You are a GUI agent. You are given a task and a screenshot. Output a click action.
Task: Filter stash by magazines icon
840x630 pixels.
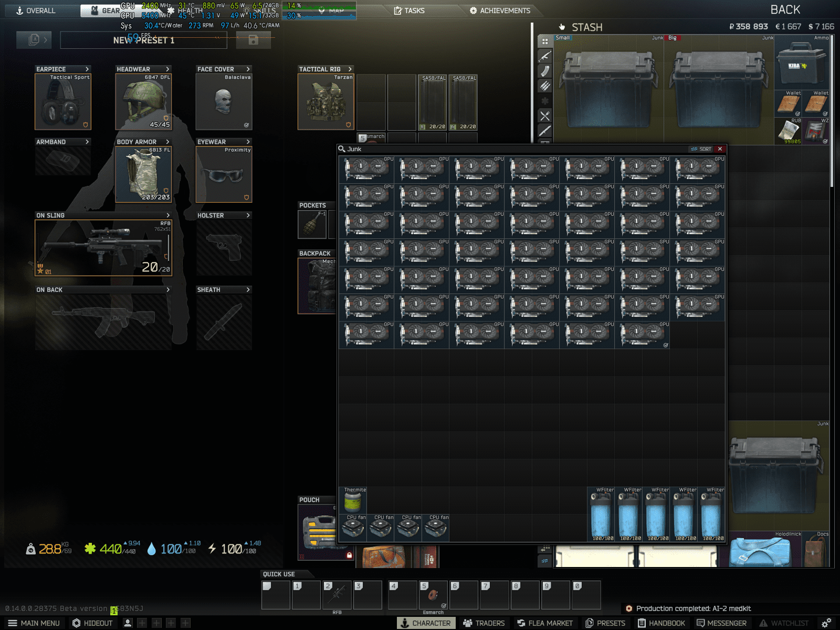[545, 71]
